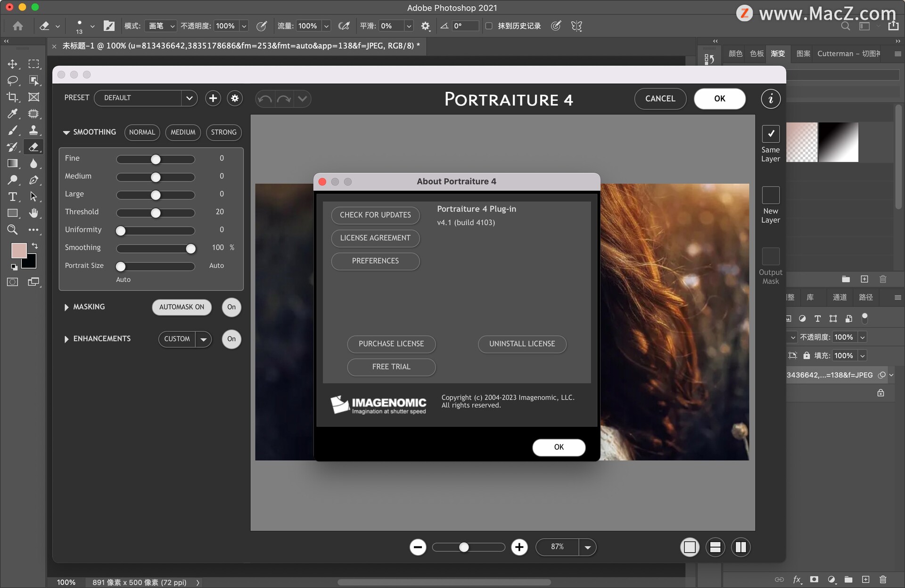Toggle layer lock icon in Layers panel
Image resolution: width=905 pixels, height=588 pixels.
point(880,393)
